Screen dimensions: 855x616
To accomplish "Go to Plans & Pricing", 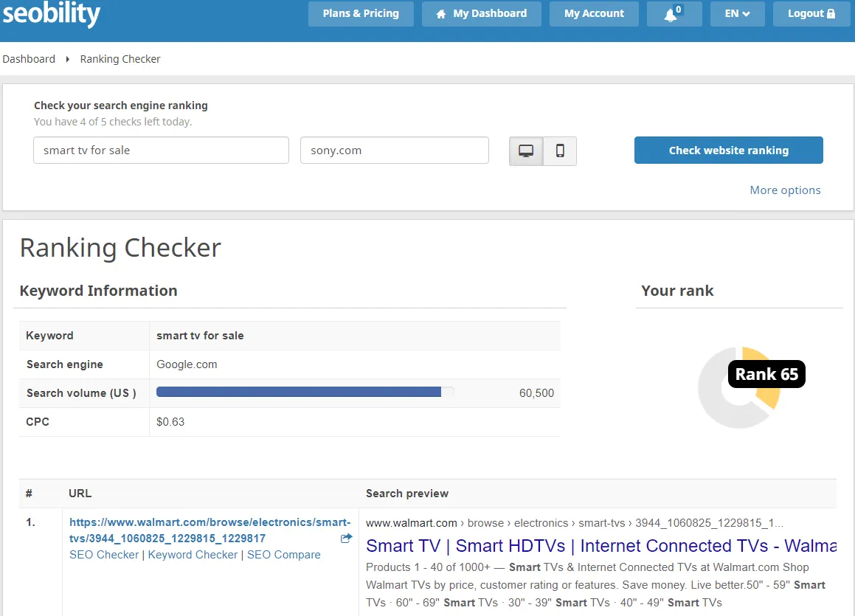I will tap(361, 14).
